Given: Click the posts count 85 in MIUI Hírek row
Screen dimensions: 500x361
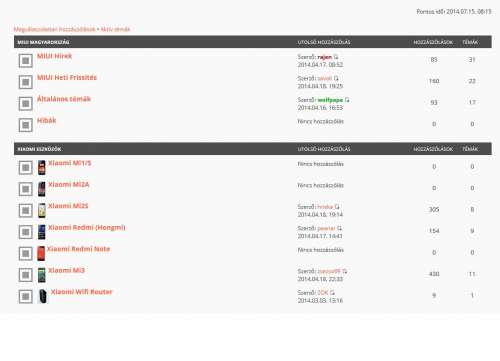Looking at the screenshot, I should coord(434,60).
